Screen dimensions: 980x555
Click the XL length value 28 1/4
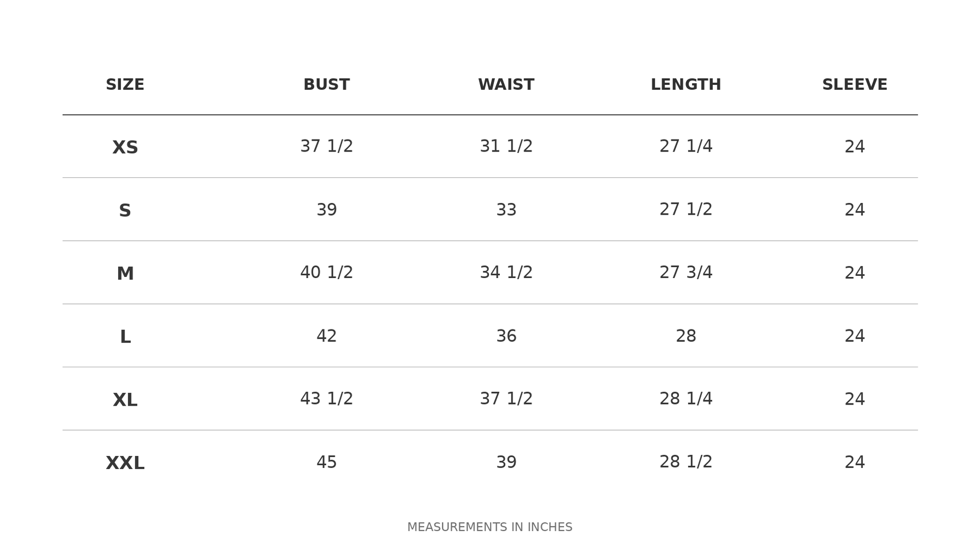click(685, 398)
